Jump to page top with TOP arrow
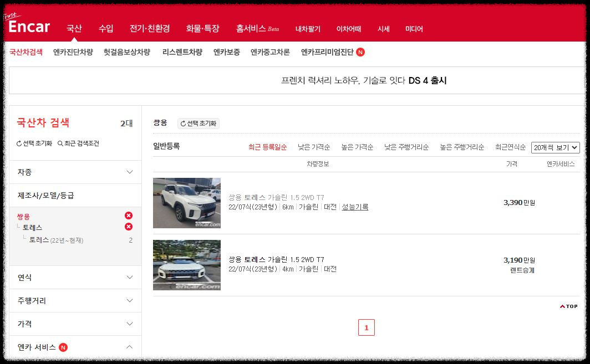Image resolution: width=590 pixels, height=364 pixels. [x=568, y=306]
